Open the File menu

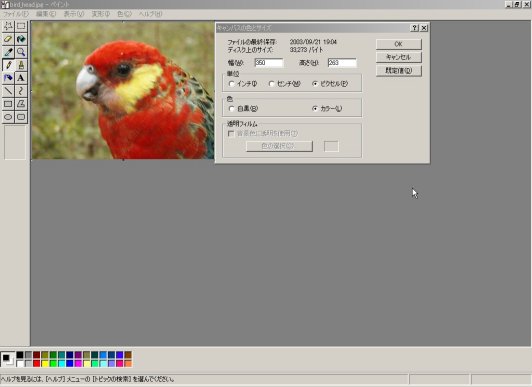16,14
